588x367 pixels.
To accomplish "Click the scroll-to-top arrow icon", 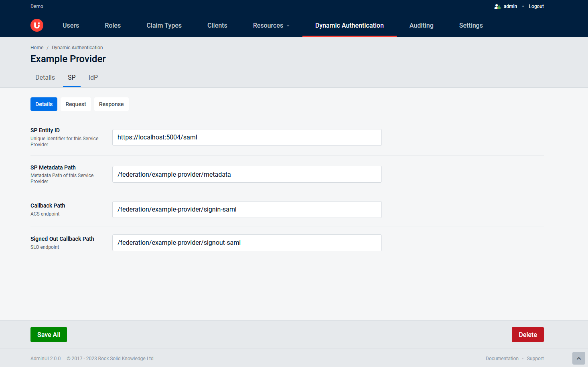I will (x=578, y=358).
